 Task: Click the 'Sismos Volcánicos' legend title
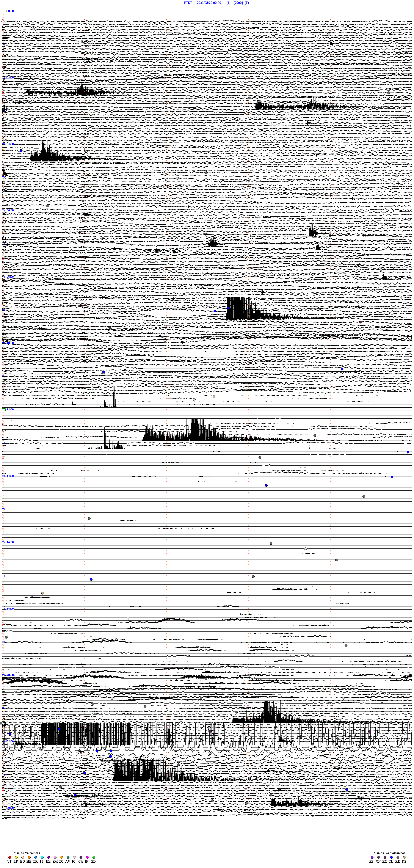click(27, 853)
